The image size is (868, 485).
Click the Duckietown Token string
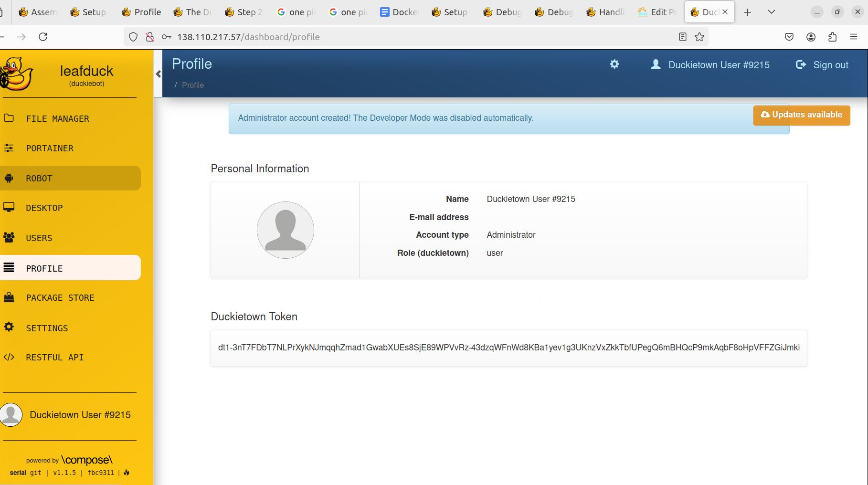tap(509, 348)
